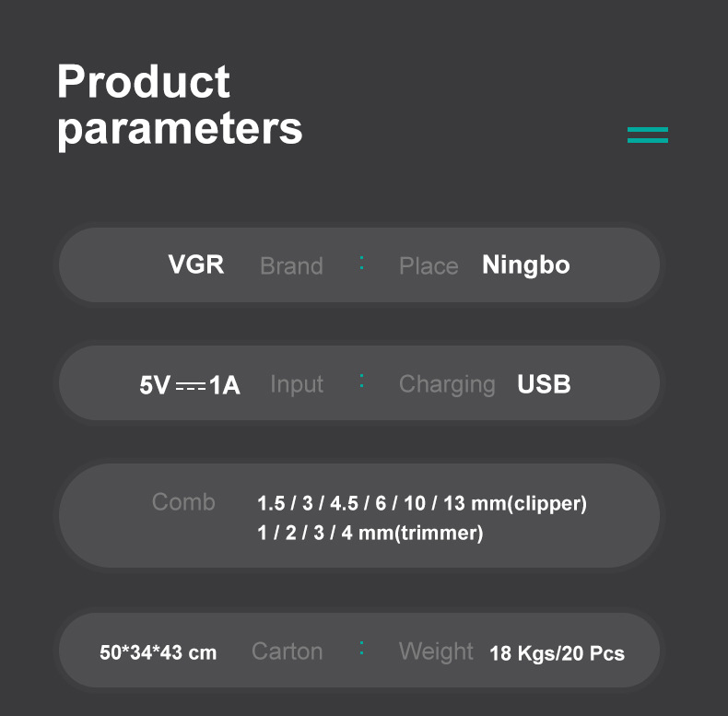728x716 pixels.
Task: Click the Weight label
Action: 436,651
